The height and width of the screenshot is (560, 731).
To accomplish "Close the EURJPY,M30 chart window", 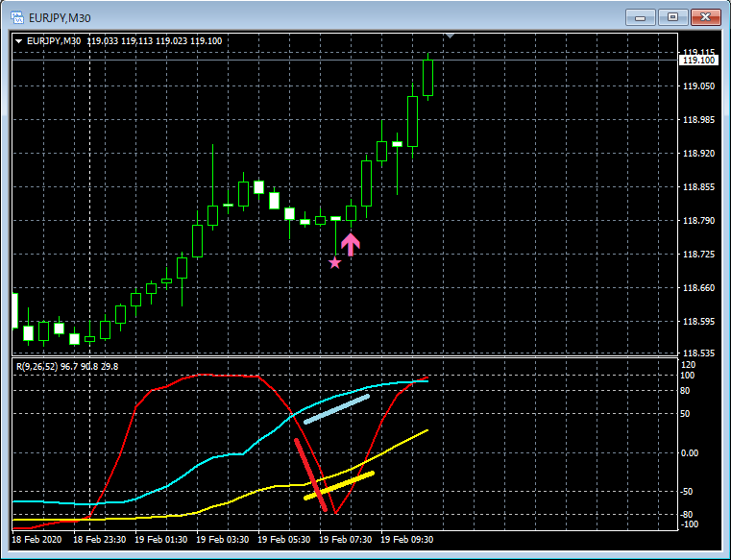I will [706, 17].
